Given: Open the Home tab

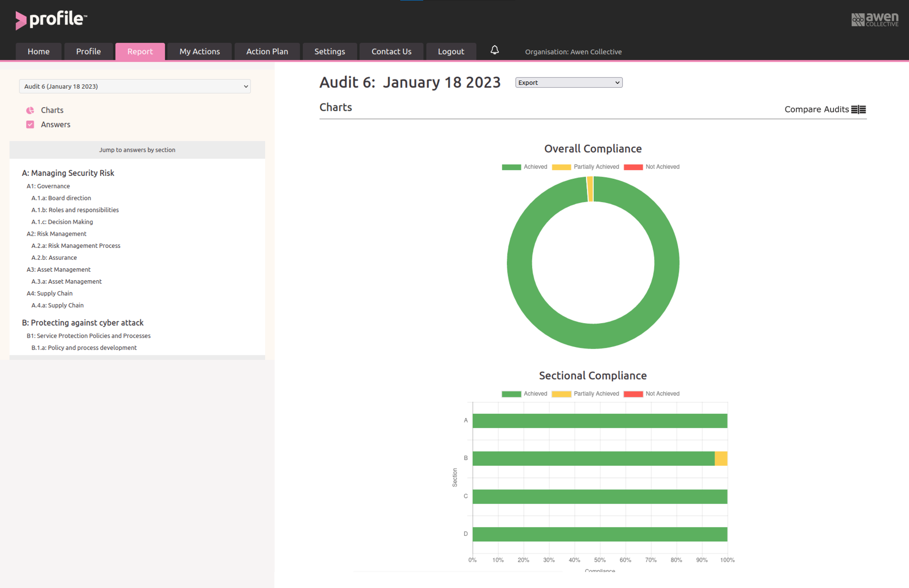Looking at the screenshot, I should (x=39, y=52).
